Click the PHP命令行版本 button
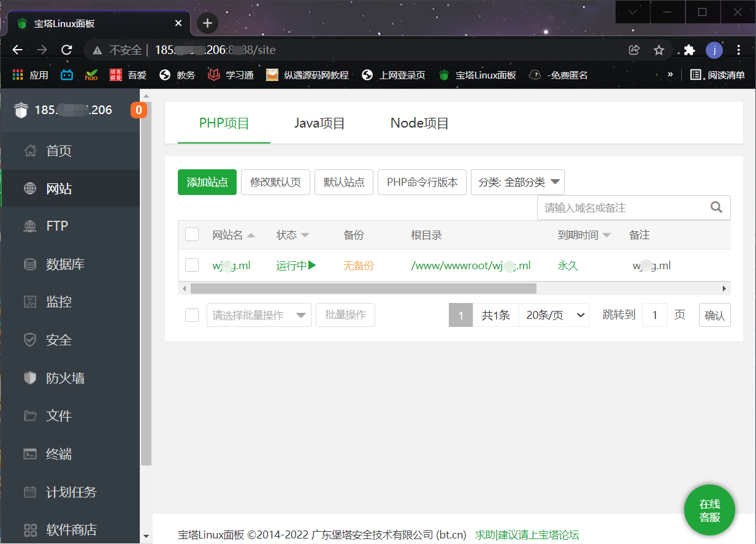 422,182
